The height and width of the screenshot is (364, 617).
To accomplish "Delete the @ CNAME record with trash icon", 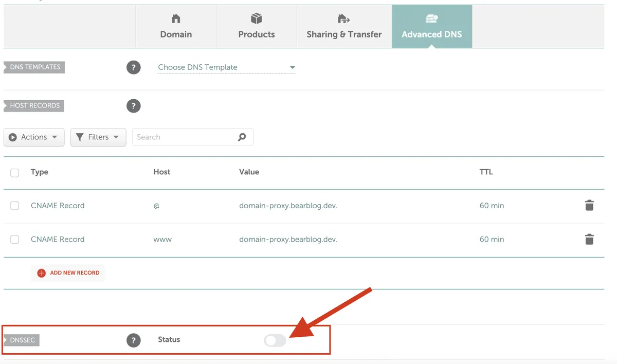I will [589, 206].
